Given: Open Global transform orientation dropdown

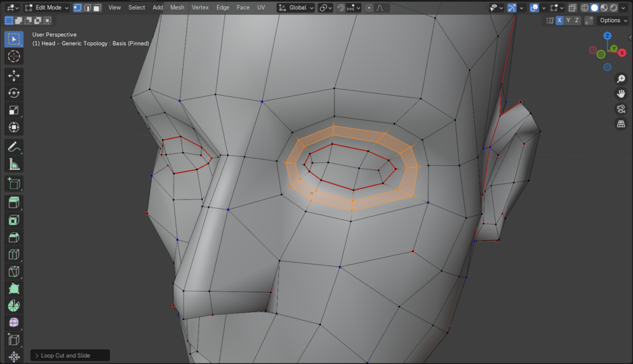Looking at the screenshot, I should (x=295, y=7).
